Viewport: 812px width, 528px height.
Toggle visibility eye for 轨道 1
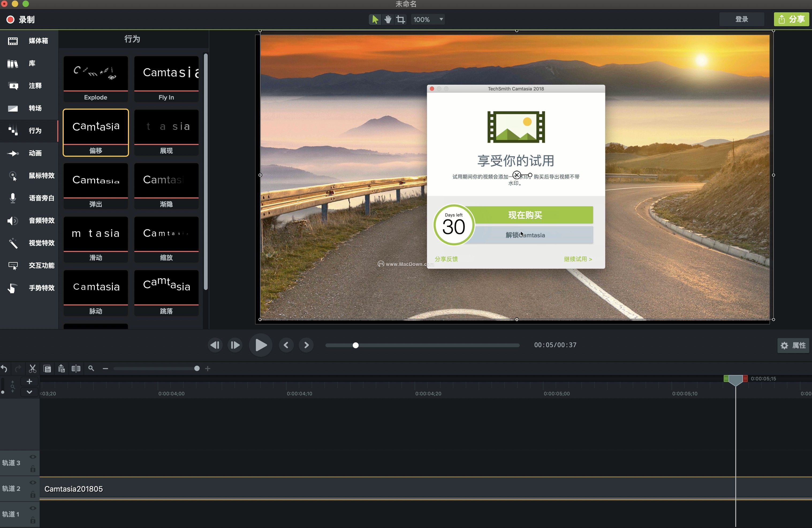pos(33,508)
